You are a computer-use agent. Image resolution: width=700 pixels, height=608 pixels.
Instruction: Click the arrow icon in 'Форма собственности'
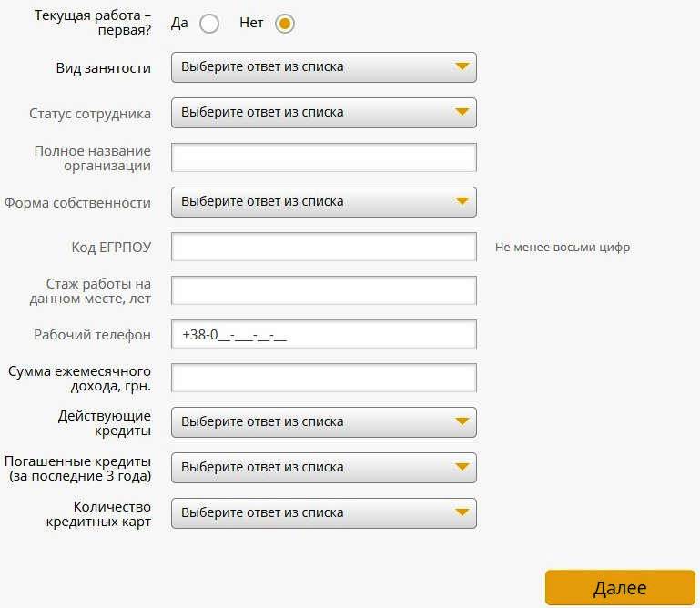coord(462,202)
